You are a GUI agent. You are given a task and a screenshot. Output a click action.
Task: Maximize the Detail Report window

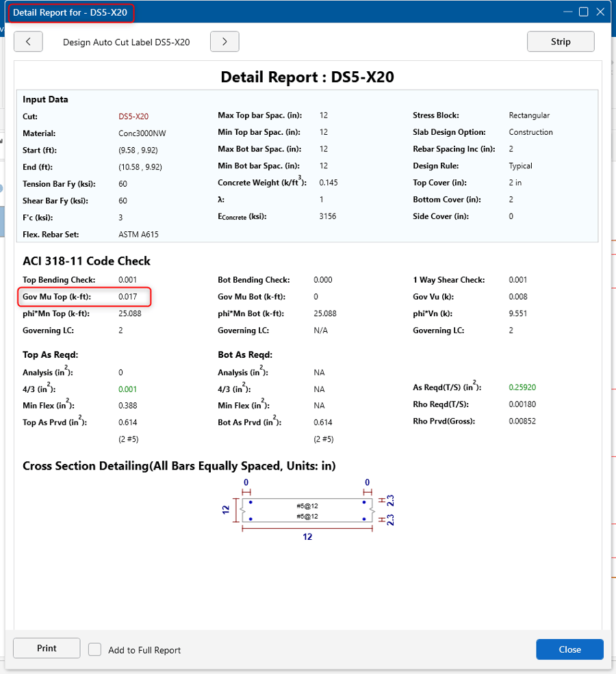584,12
